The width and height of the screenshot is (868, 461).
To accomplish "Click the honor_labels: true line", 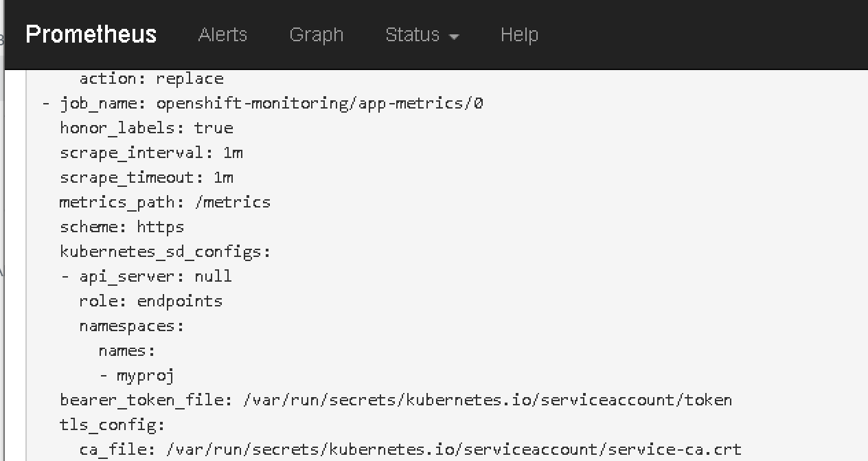I will (x=146, y=128).
